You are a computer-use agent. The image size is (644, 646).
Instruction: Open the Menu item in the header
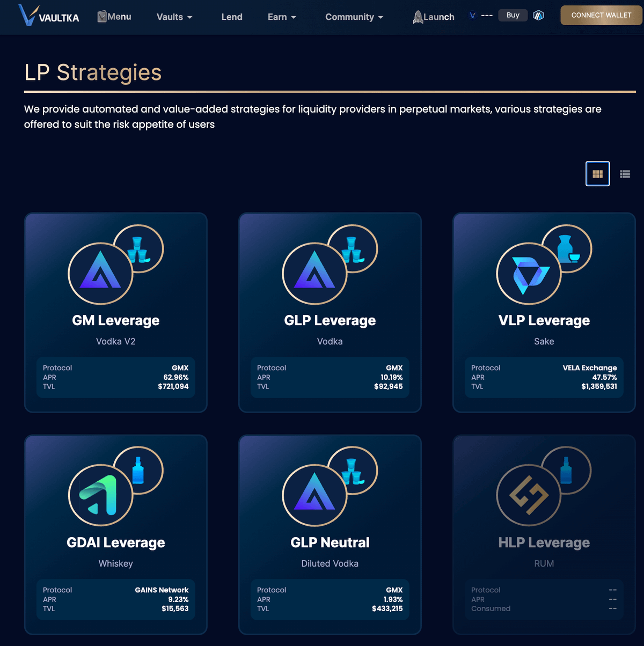pyautogui.click(x=114, y=17)
